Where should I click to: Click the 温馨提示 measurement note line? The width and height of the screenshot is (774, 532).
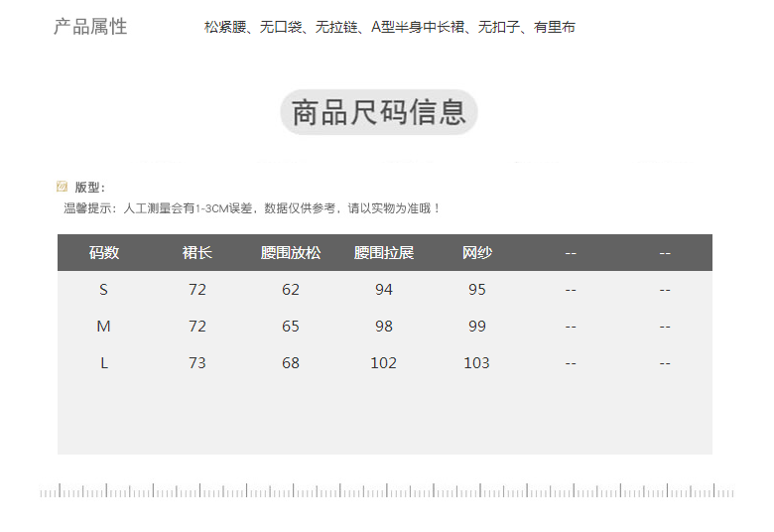pos(251,208)
